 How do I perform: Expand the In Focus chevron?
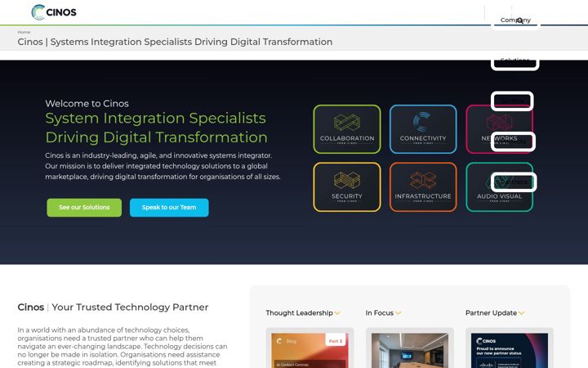click(x=398, y=312)
